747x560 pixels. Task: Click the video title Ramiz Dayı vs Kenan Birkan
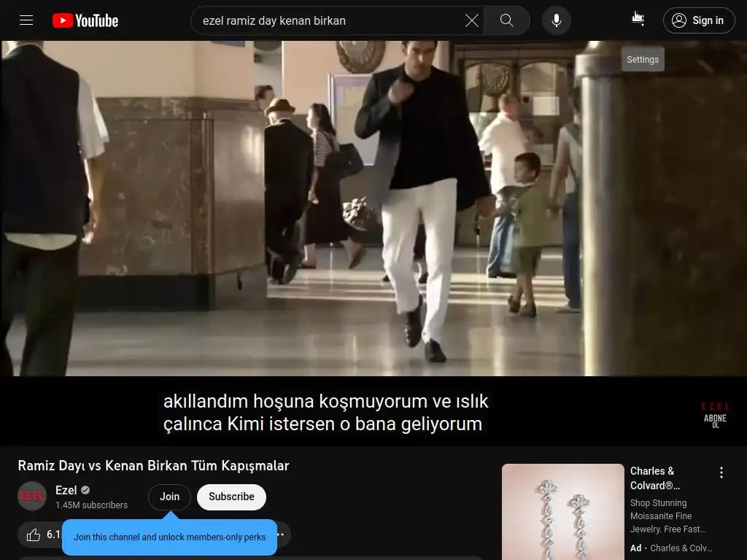153,465
